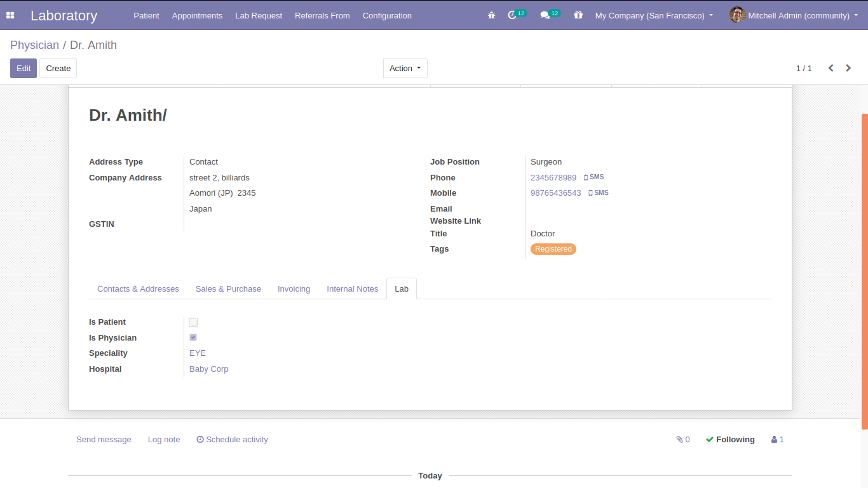Click the Japan country value
The width and height of the screenshot is (868, 488).
[x=201, y=209]
